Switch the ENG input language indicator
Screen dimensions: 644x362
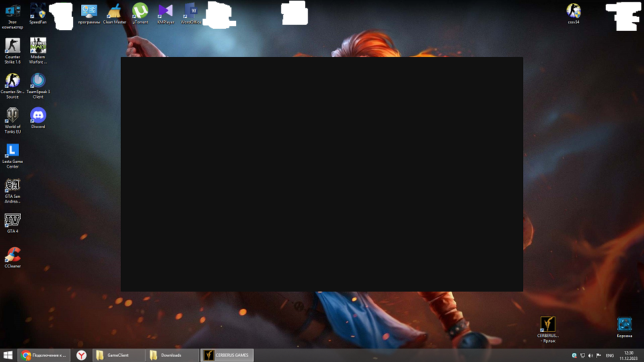(610, 355)
